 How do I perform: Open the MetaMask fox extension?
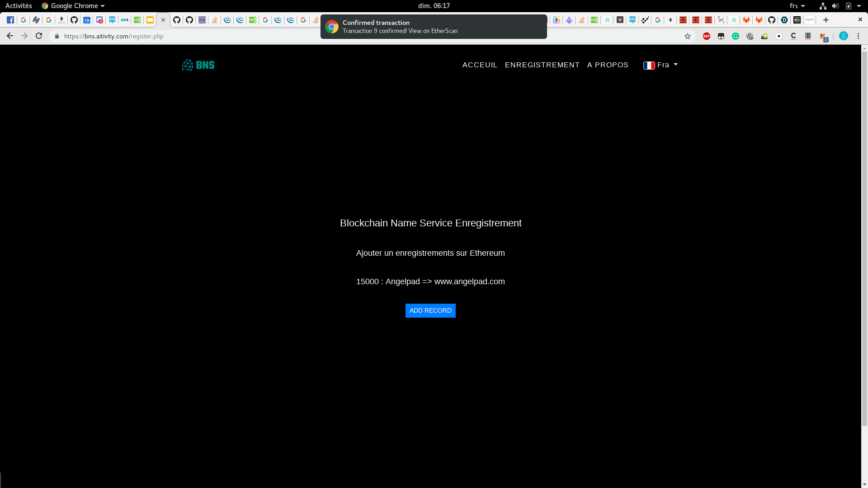pyautogui.click(x=823, y=37)
